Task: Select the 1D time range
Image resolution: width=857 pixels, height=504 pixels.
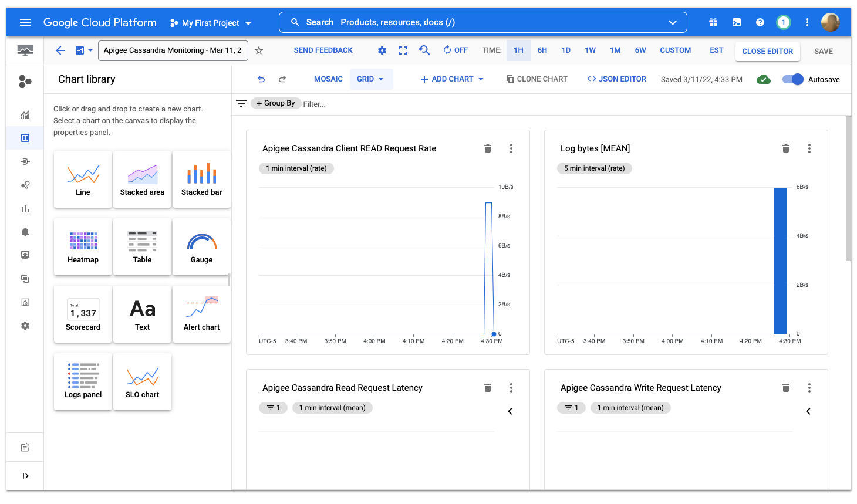Action: pos(566,50)
